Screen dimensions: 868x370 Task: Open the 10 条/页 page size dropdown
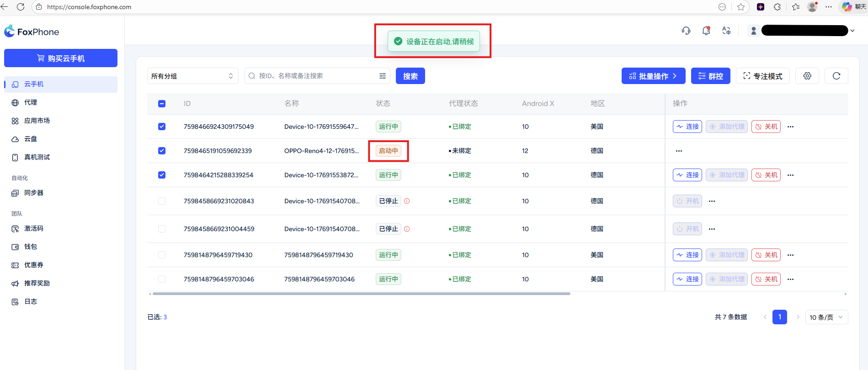coord(826,317)
